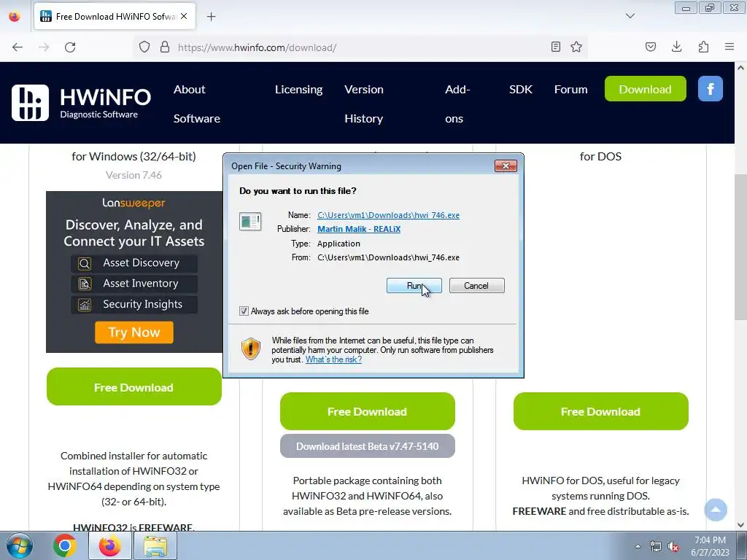Image resolution: width=747 pixels, height=560 pixels.
Task: Open the Save to Pocket icon
Action: point(651,47)
